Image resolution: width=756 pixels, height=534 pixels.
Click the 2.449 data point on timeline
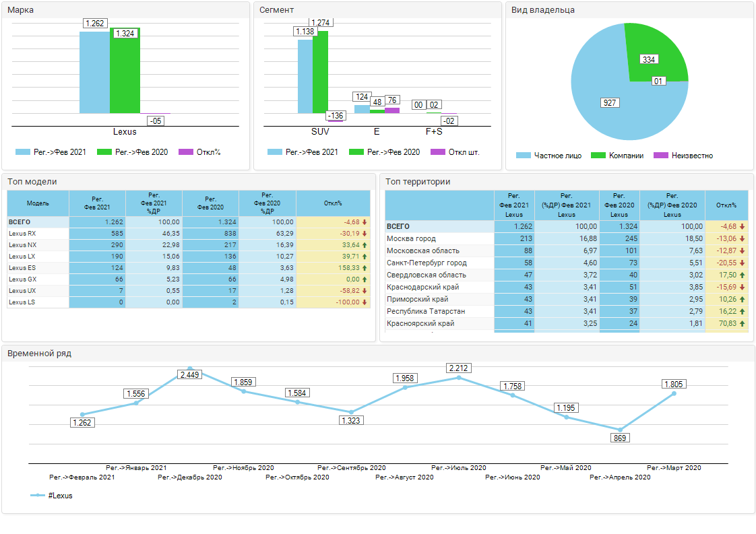click(190, 368)
